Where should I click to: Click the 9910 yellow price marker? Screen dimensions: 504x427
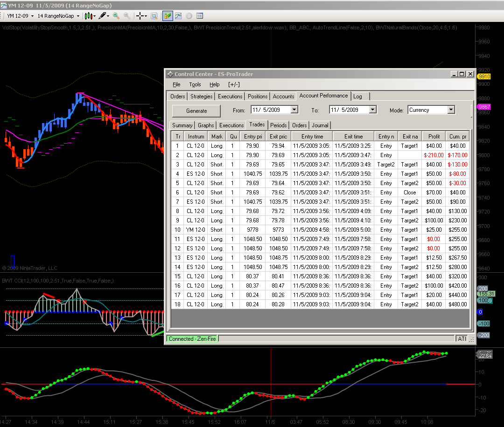(x=484, y=76)
